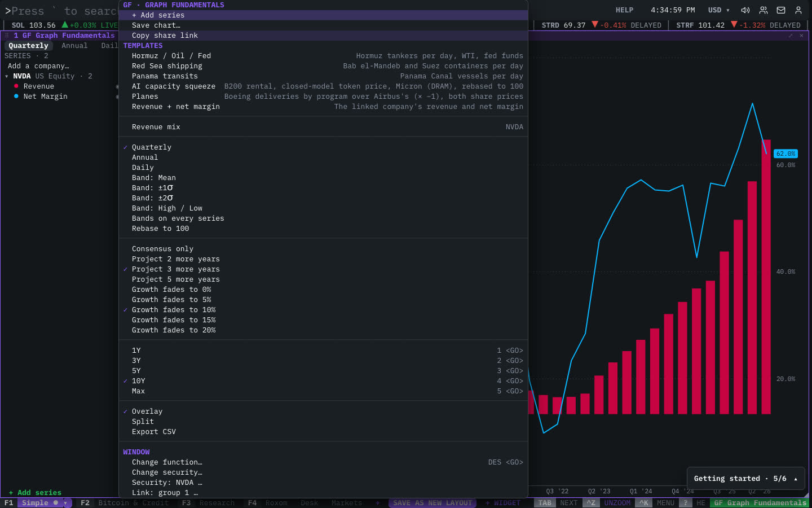Toggle Bands on every series
The image size is (812, 508).
(x=323, y=218)
